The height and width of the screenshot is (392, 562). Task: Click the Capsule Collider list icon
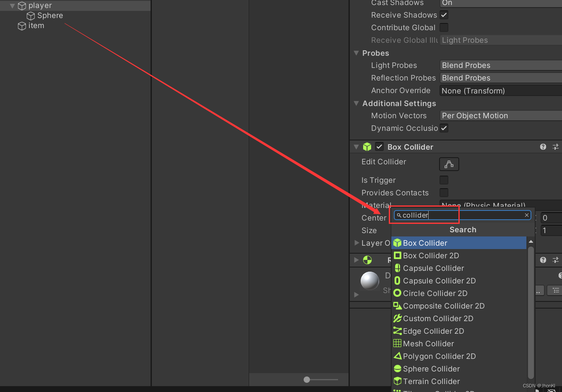point(398,268)
